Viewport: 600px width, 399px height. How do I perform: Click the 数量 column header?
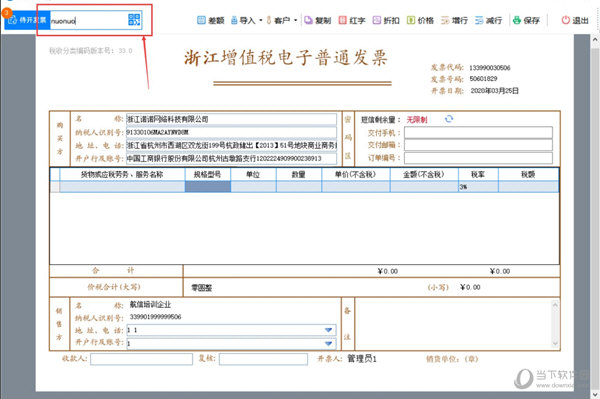(299, 174)
